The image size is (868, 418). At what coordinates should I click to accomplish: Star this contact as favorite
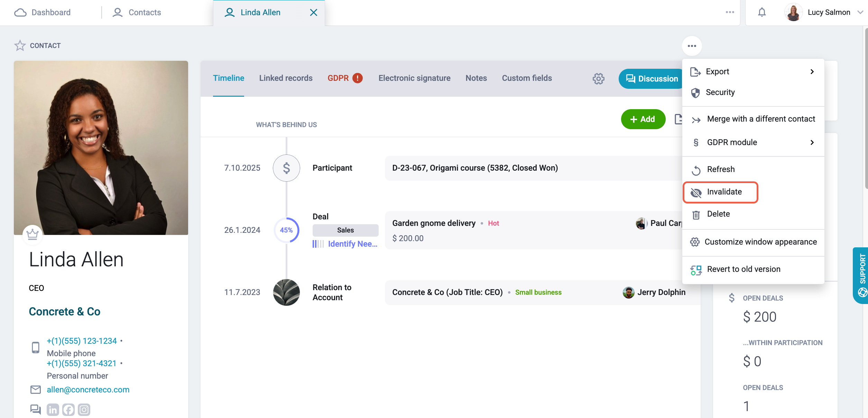pyautogui.click(x=20, y=46)
